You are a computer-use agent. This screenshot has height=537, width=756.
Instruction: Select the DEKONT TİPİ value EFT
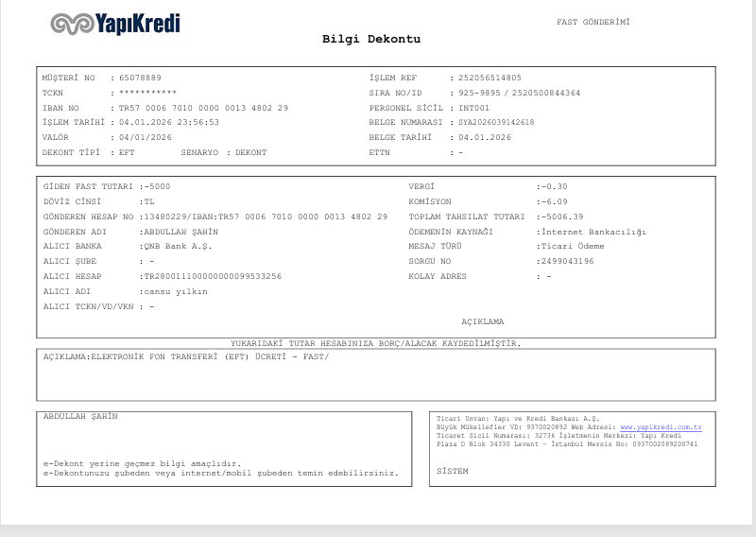(x=127, y=152)
